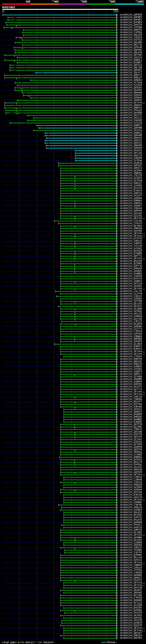Click hit label UniRef100_Q1Q932
This screenshot has width=146, height=644.
(131, 163)
